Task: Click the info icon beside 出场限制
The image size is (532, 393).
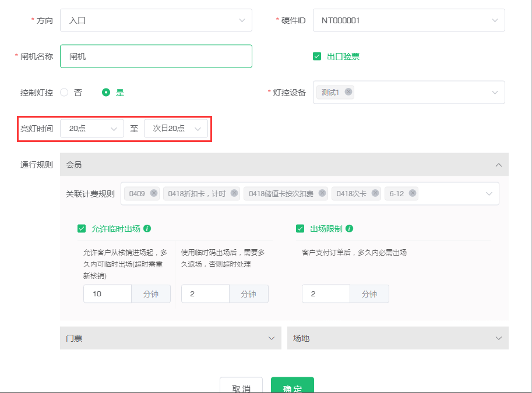Action: coord(350,228)
